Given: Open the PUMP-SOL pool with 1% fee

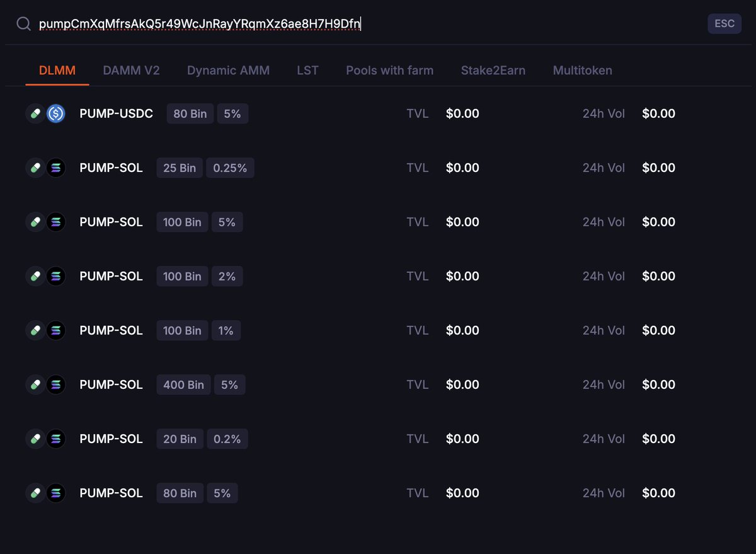Looking at the screenshot, I should pos(111,330).
